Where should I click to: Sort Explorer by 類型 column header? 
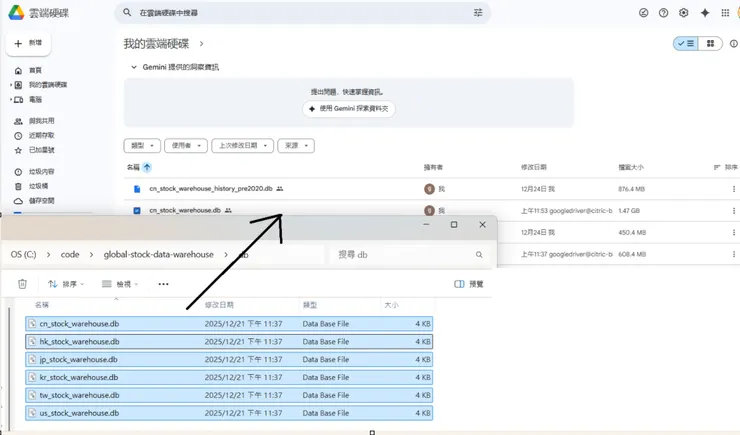[x=310, y=305]
